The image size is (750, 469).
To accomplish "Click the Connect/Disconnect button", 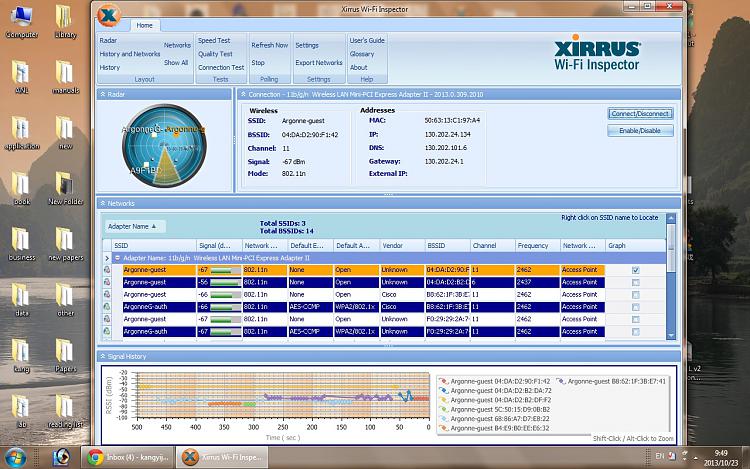I will [640, 114].
